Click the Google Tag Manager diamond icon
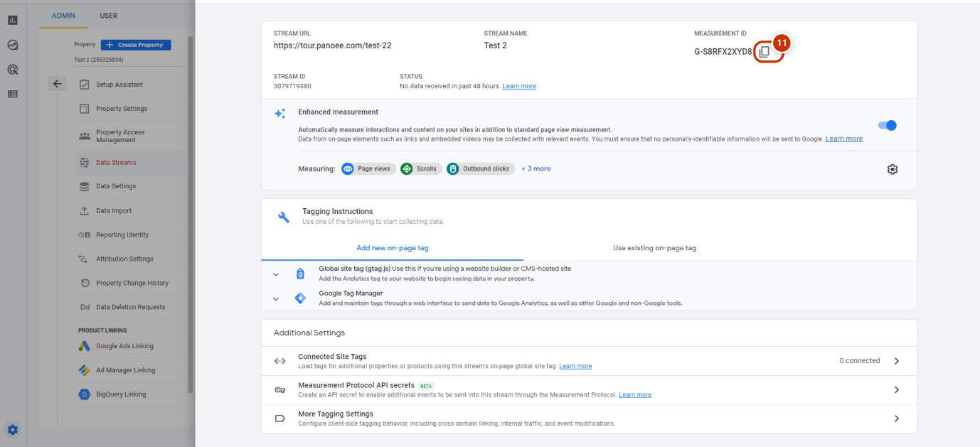 [x=300, y=298]
